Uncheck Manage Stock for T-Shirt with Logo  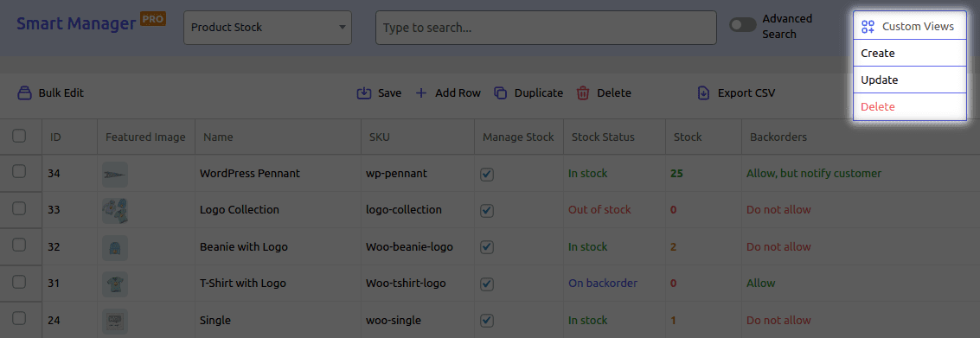487,284
